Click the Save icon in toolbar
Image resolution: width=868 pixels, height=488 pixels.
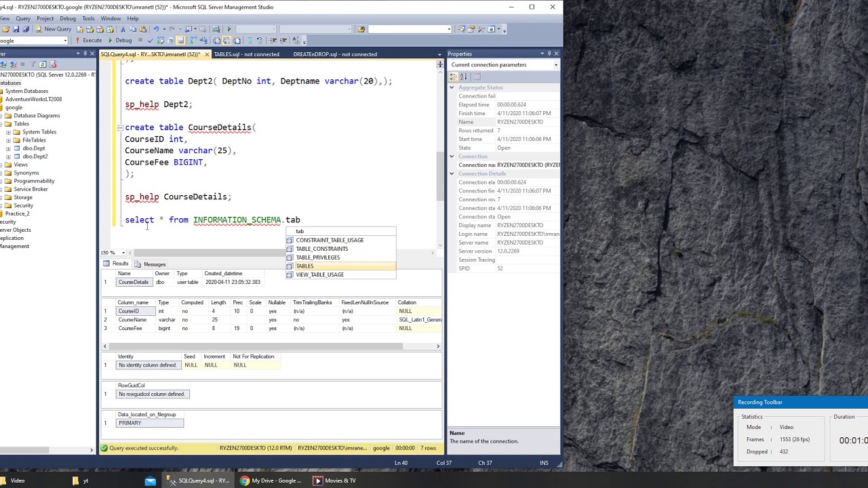pos(18,29)
